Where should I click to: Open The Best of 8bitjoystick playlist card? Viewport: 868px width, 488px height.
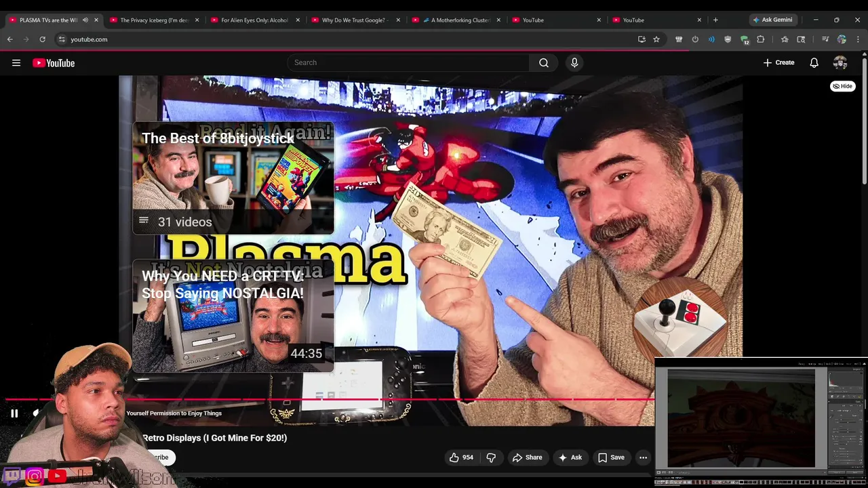click(x=233, y=178)
